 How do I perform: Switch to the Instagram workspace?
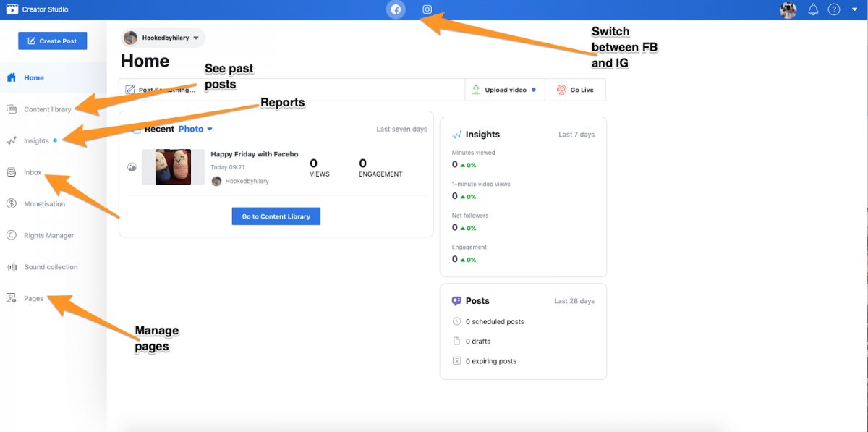427,9
